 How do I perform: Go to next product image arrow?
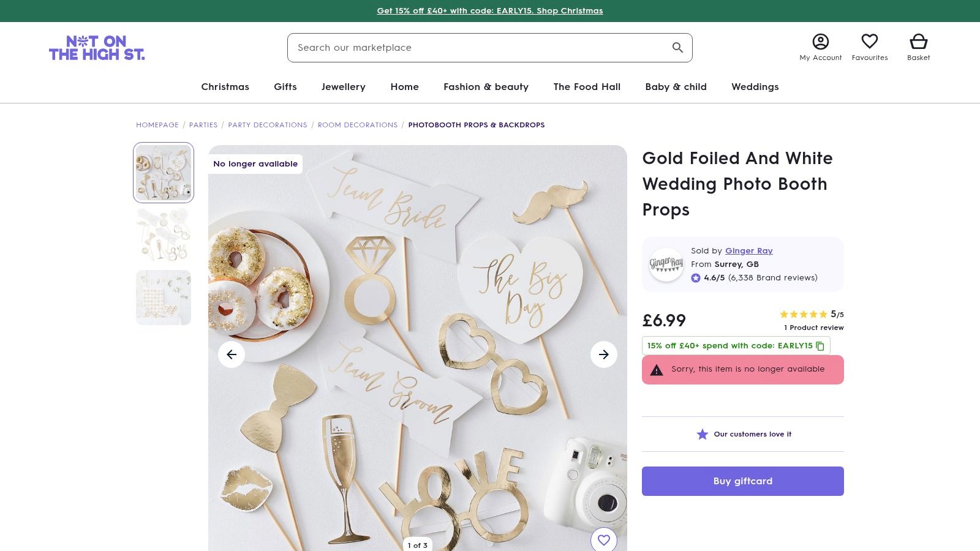tap(604, 354)
